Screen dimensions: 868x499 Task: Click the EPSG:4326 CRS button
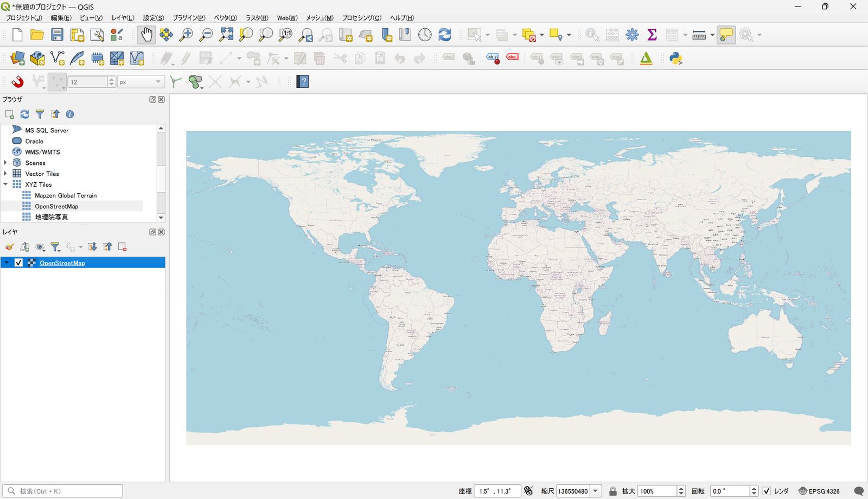(819, 491)
